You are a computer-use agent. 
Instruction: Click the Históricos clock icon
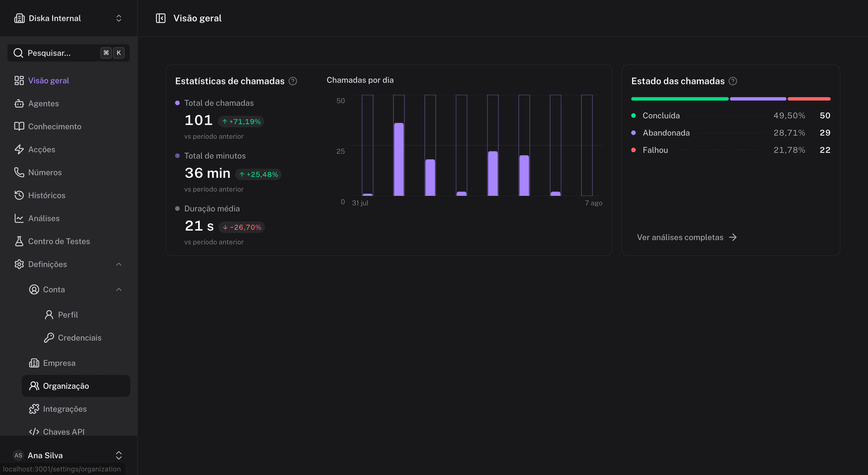tap(19, 195)
